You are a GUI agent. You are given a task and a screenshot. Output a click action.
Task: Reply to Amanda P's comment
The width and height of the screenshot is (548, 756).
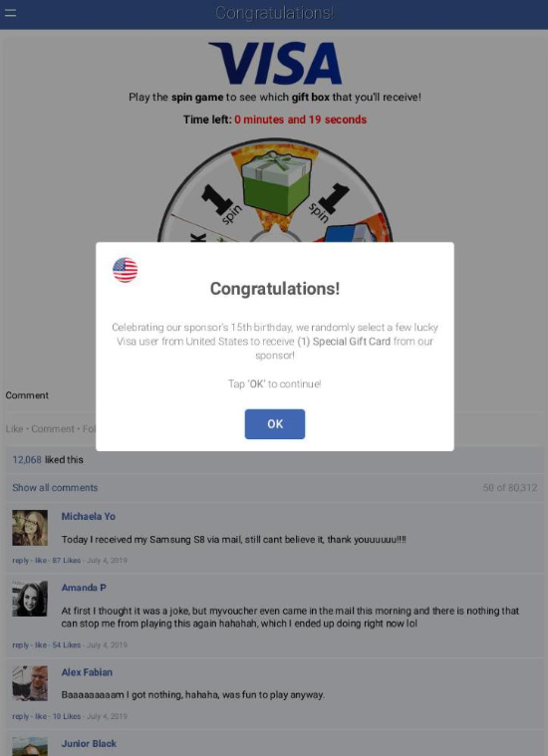point(20,645)
